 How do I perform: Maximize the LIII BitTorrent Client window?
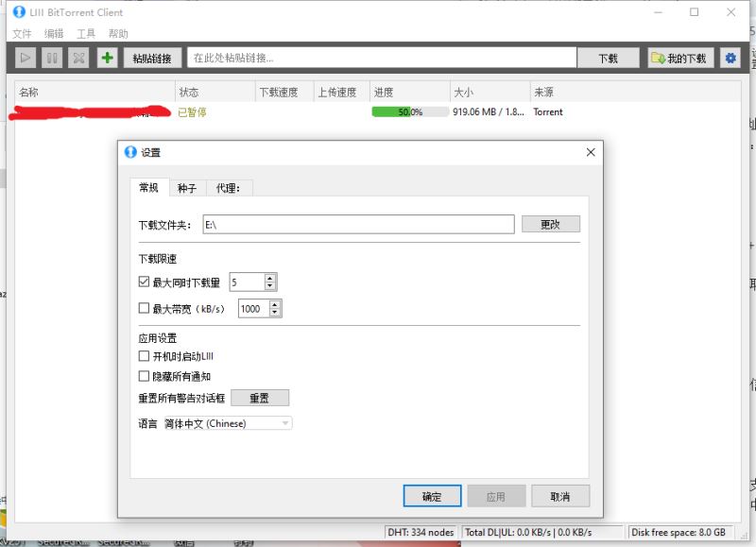point(695,12)
